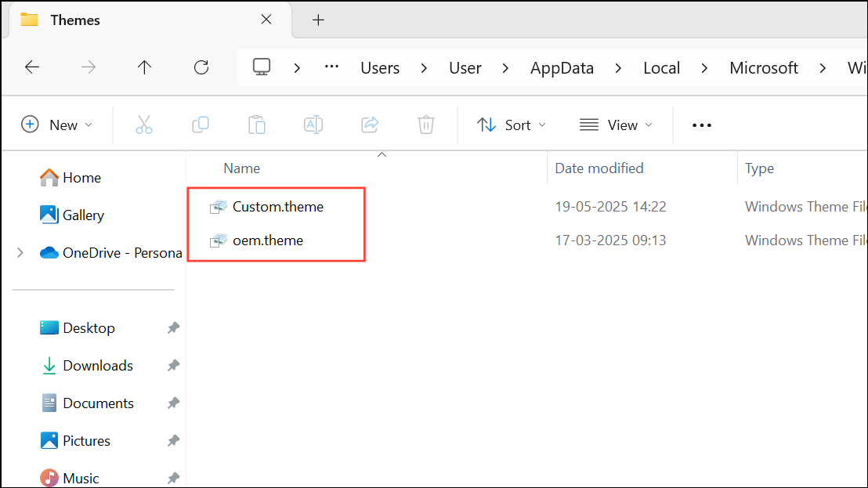Sort by Name column header
Screen dimensions: 868x488
point(242,168)
